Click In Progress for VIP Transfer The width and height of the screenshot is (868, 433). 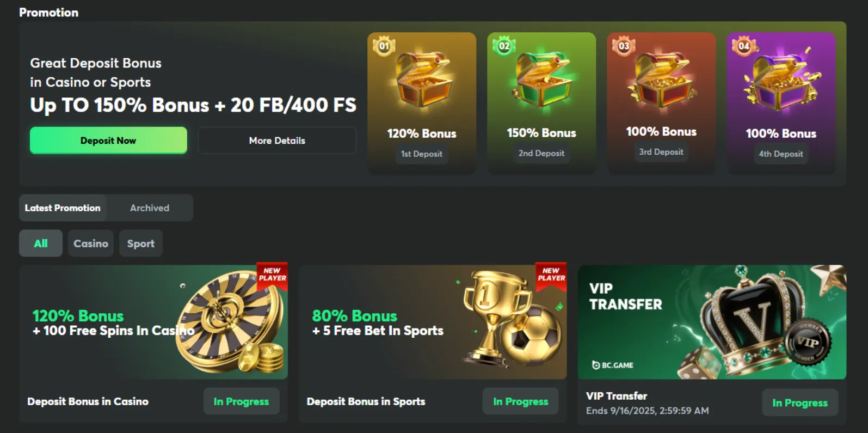(800, 402)
